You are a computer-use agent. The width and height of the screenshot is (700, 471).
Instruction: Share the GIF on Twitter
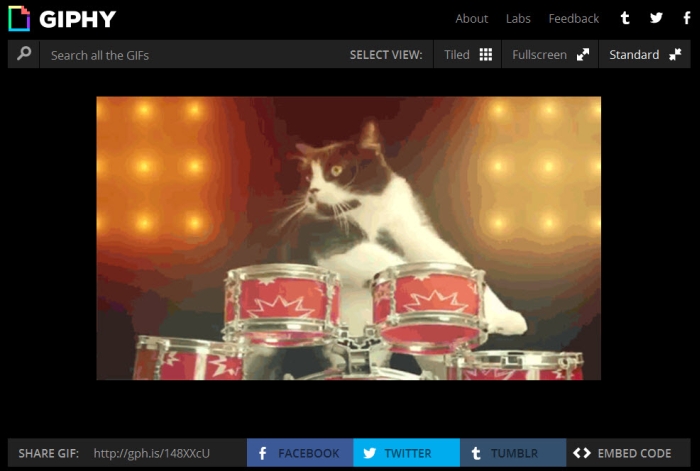[407, 453]
